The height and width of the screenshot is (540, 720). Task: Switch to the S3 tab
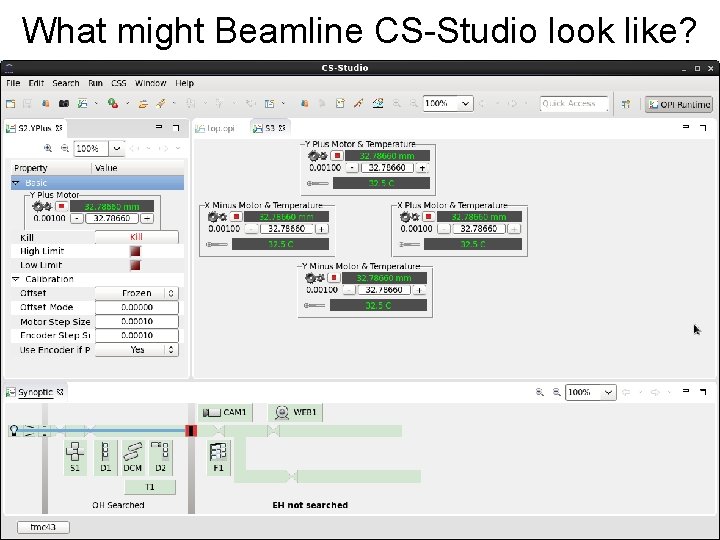pyautogui.click(x=269, y=128)
